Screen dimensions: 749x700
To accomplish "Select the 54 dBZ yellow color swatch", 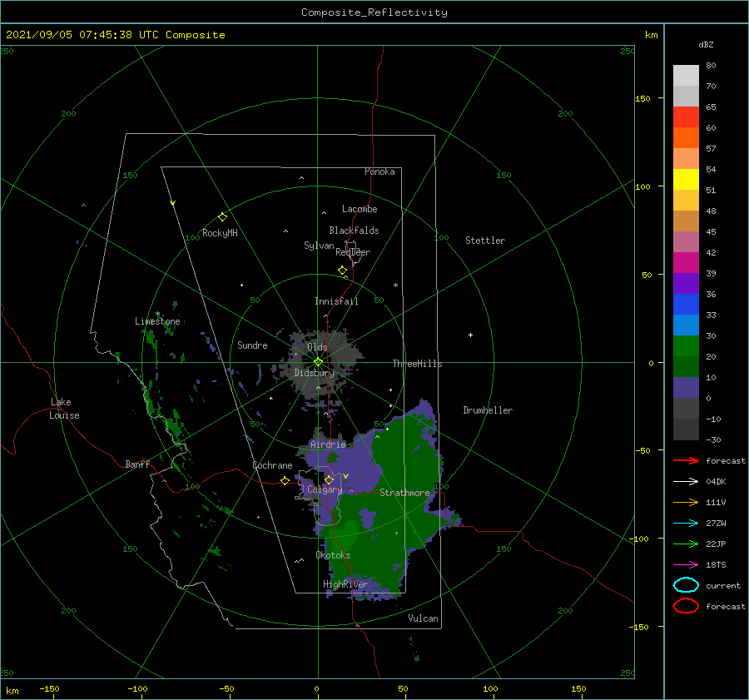I will point(686,179).
